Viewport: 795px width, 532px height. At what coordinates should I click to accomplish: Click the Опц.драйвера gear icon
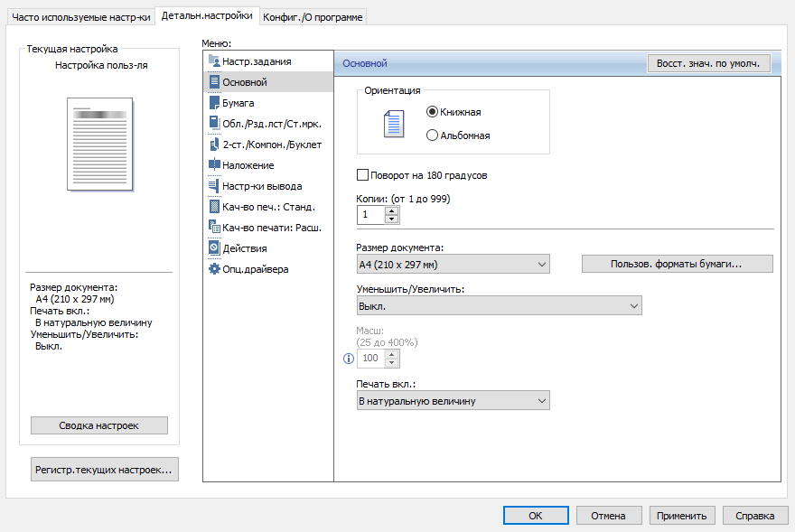click(x=214, y=269)
